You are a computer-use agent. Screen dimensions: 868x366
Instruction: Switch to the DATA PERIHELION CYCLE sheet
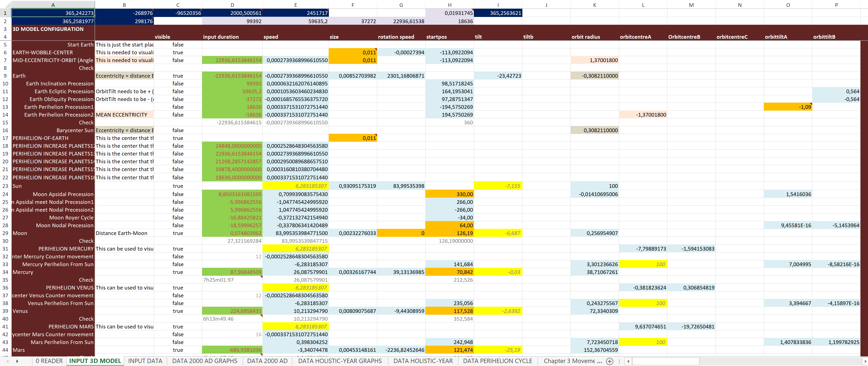498,361
